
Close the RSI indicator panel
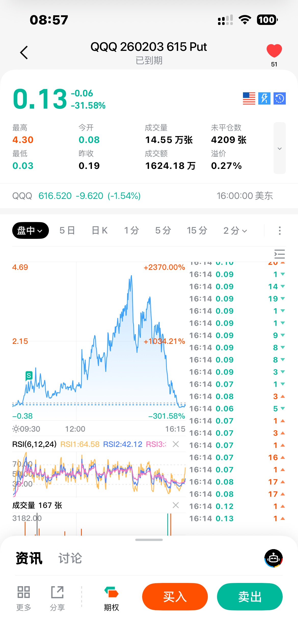click(x=176, y=444)
